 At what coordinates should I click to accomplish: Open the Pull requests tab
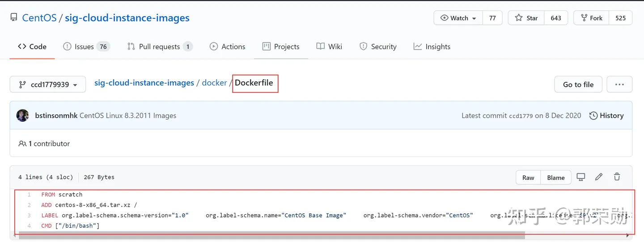click(160, 47)
